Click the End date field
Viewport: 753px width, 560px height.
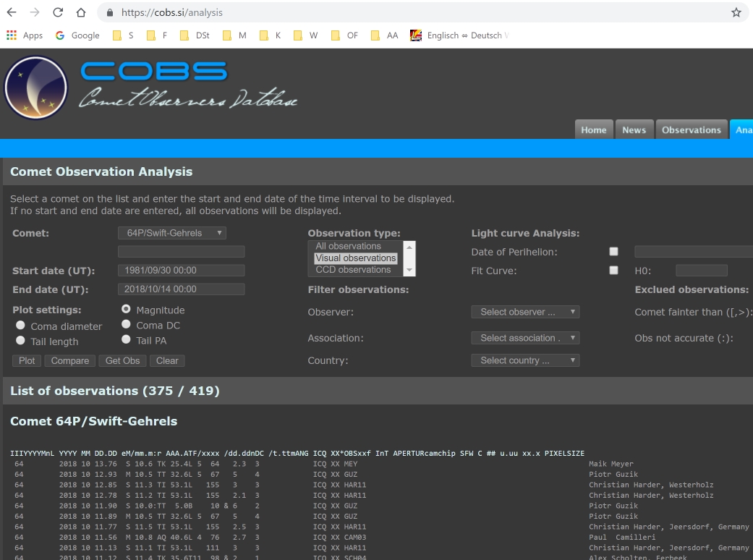click(181, 289)
